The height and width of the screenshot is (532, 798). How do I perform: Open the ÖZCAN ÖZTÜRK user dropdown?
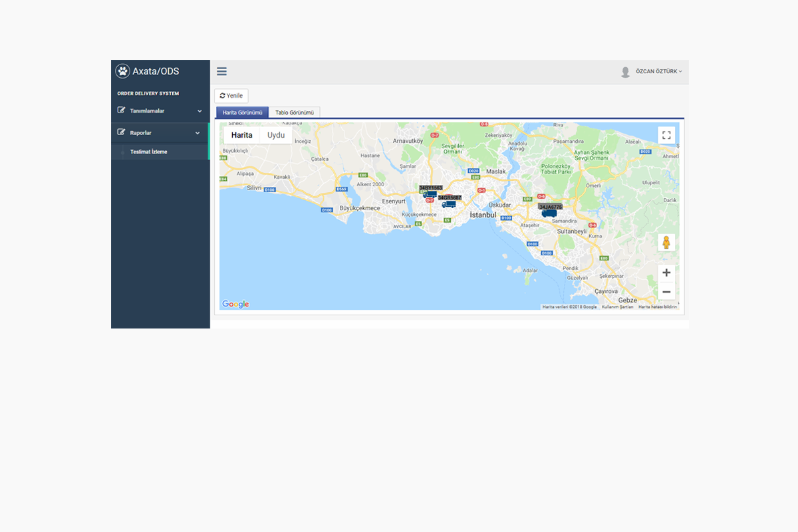658,72
